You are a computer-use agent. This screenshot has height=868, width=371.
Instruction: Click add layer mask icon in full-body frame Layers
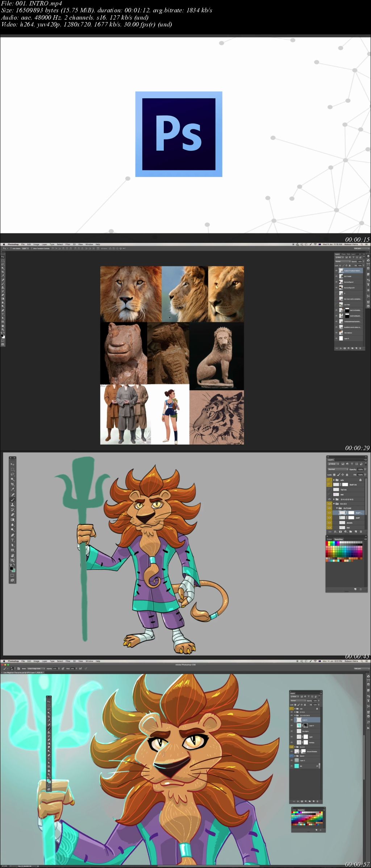click(x=340, y=532)
